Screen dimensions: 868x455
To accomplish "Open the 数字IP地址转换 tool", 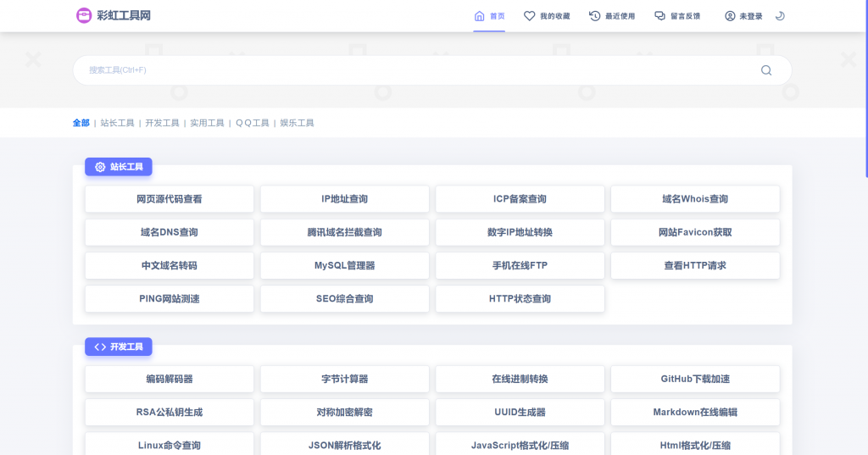I will [x=520, y=232].
